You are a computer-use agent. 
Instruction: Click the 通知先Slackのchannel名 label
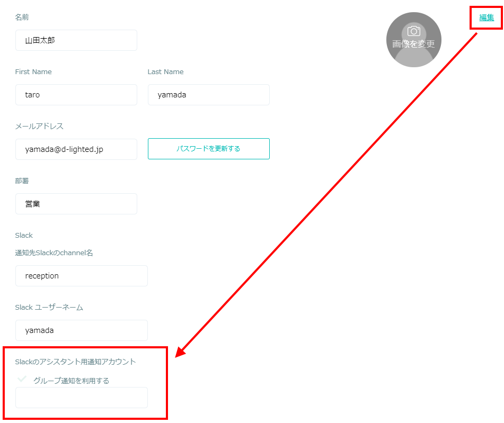pyautogui.click(x=54, y=253)
